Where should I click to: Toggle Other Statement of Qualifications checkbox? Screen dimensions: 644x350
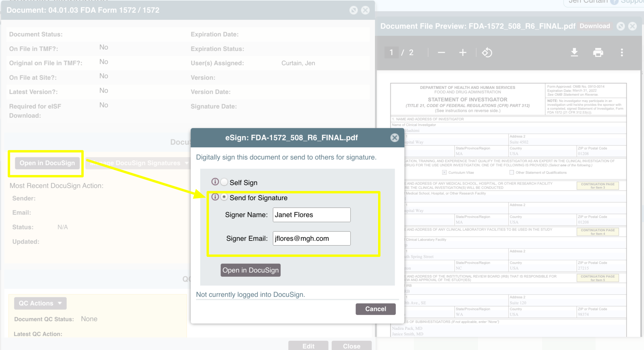tap(512, 172)
